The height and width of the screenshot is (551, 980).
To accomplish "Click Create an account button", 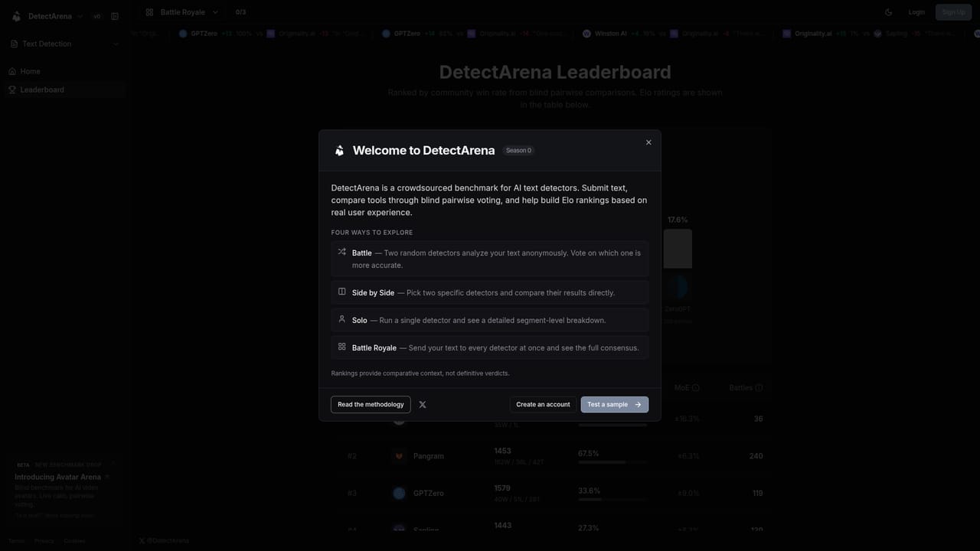I will 543,405.
